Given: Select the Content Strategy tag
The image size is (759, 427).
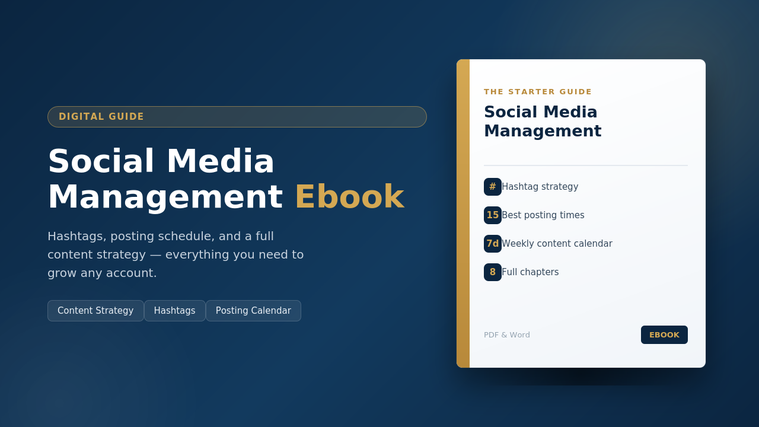Looking at the screenshot, I should [x=95, y=311].
